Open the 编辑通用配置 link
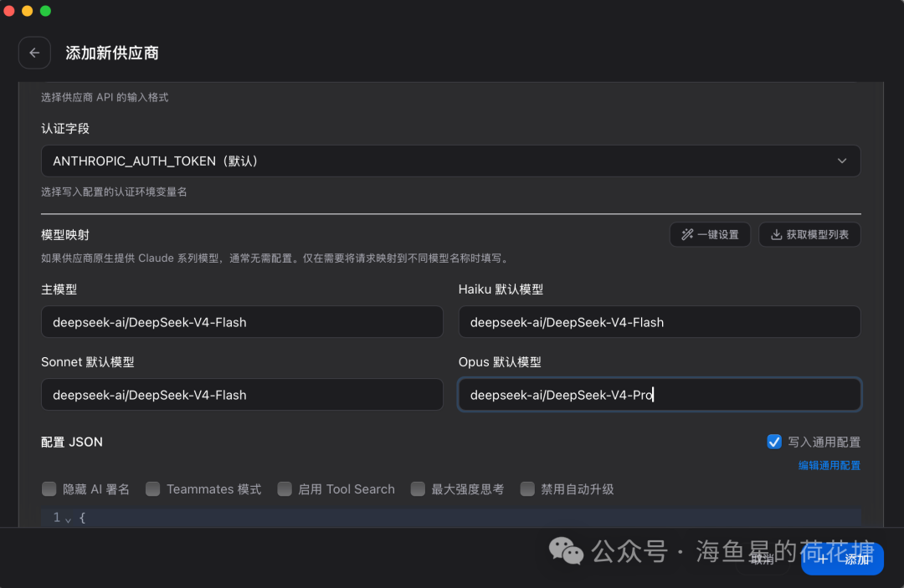 click(829, 465)
